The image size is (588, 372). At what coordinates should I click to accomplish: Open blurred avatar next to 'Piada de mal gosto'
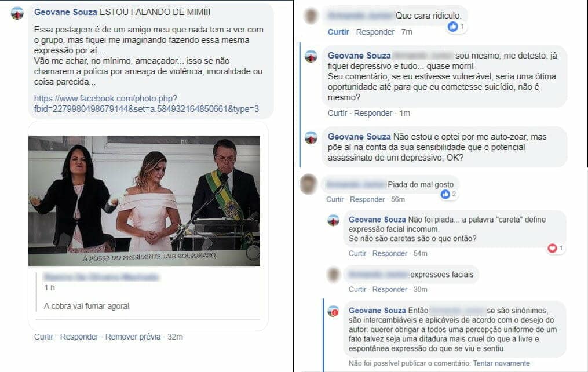[309, 184]
